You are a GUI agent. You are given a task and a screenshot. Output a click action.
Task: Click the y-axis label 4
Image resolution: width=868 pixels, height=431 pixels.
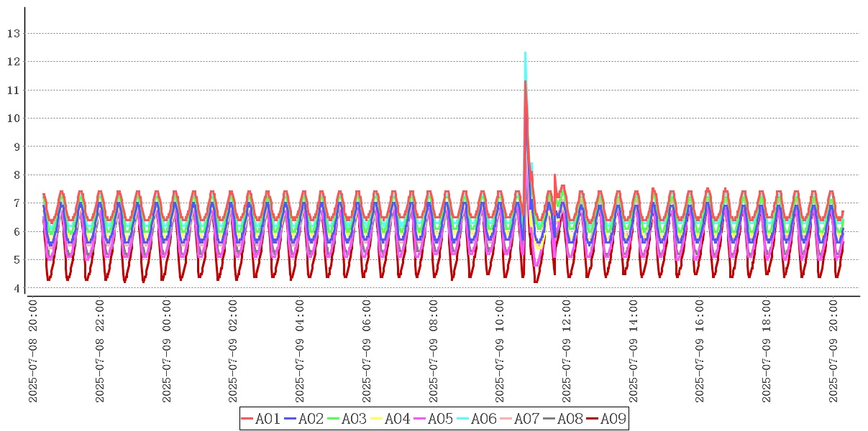(16, 288)
